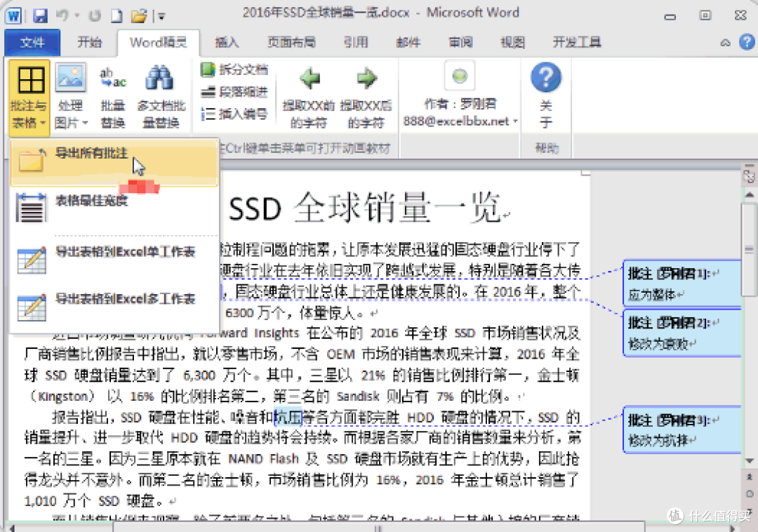Jump to previous page browse button

(750, 477)
